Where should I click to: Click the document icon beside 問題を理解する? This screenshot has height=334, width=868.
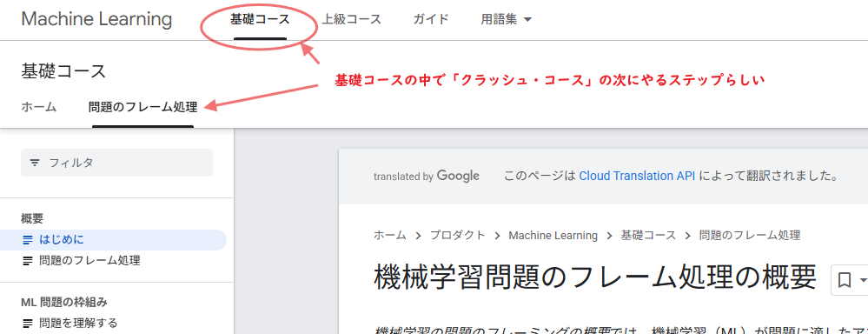click(x=28, y=323)
